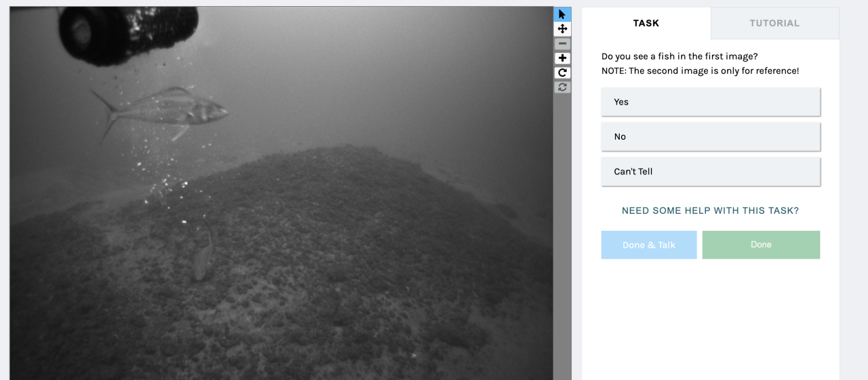Viewport: 868px width, 380px height.
Task: Click the green Done button
Action: click(x=761, y=245)
